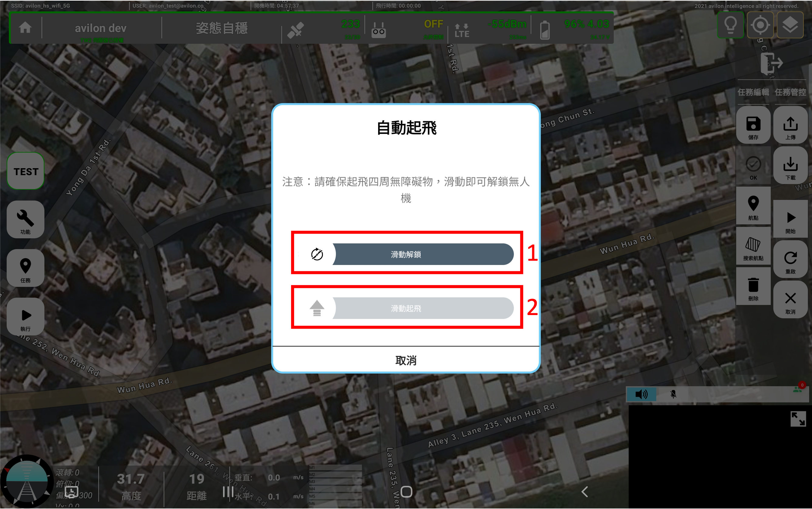Toggle the speaker sound button
The height and width of the screenshot is (509, 812).
pyautogui.click(x=641, y=394)
